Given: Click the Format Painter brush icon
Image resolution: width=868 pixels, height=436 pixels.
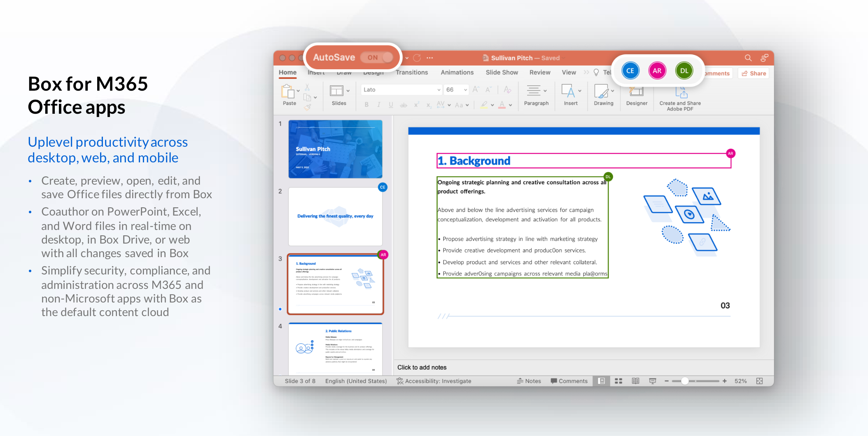Looking at the screenshot, I should tap(308, 107).
